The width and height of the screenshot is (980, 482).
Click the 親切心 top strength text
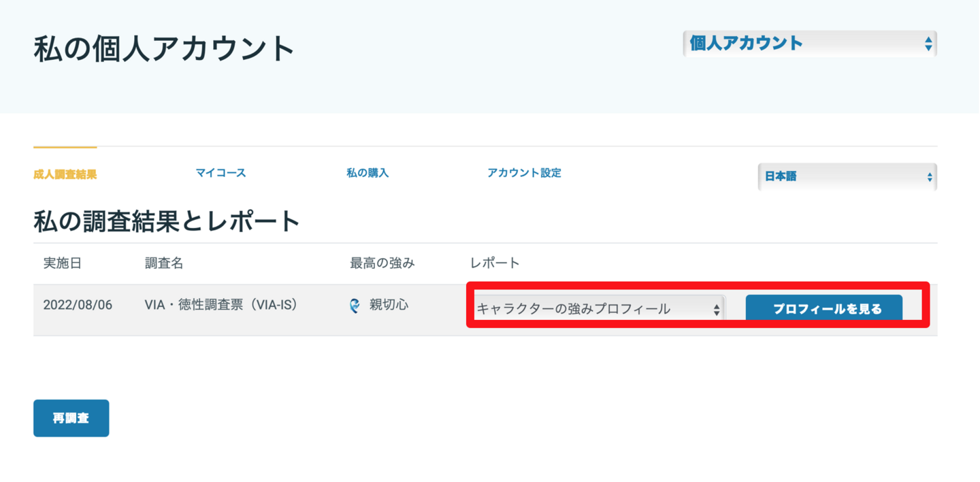[x=389, y=305]
